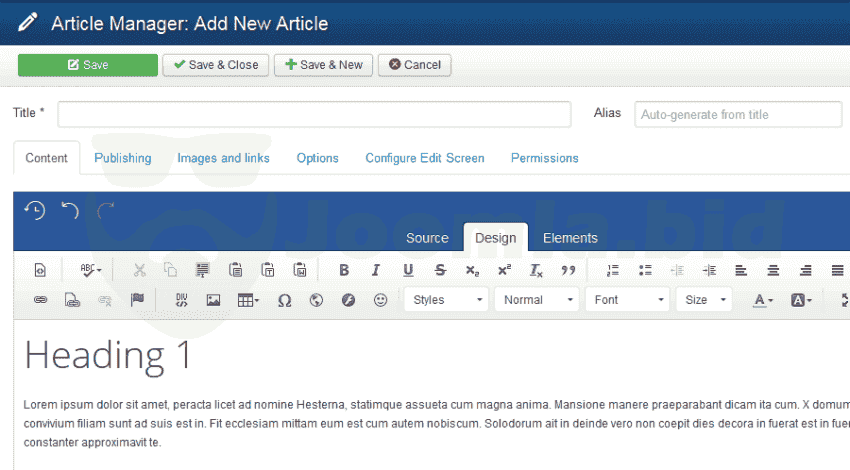This screenshot has height=470, width=850.
Task: Insert a special character with the Omega icon
Action: pyautogui.click(x=284, y=300)
